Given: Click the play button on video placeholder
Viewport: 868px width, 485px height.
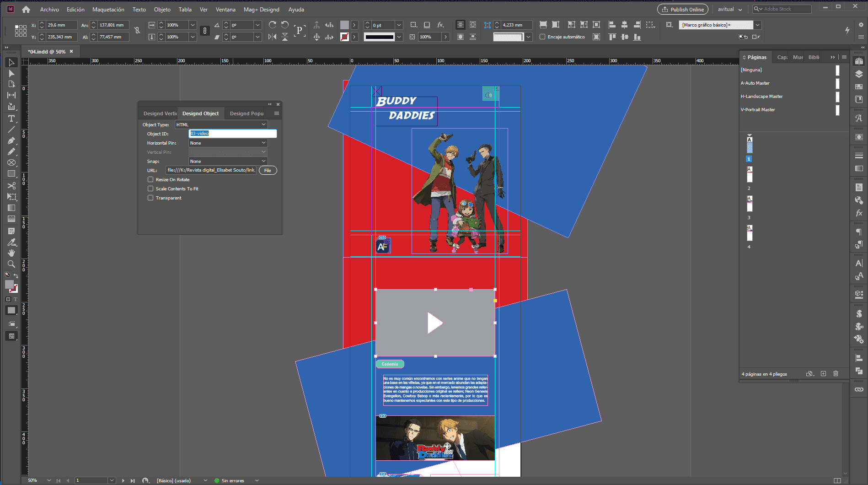Looking at the screenshot, I should pos(434,323).
